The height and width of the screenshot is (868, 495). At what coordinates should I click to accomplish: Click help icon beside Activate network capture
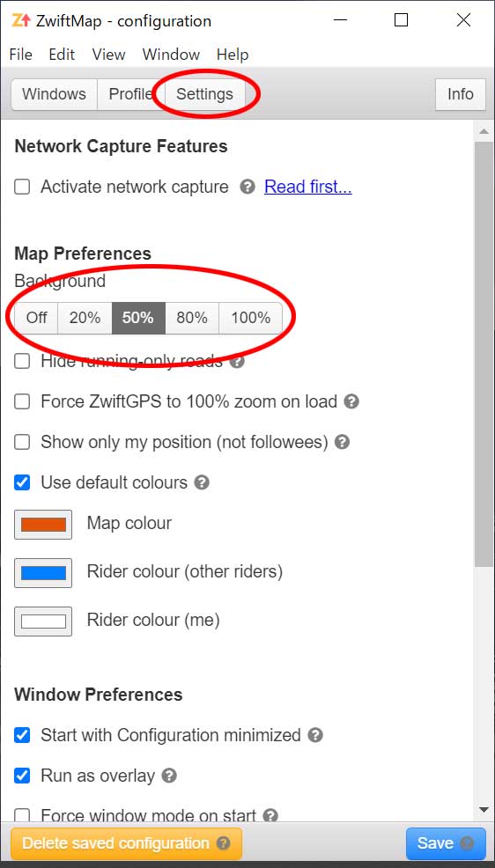[247, 188]
